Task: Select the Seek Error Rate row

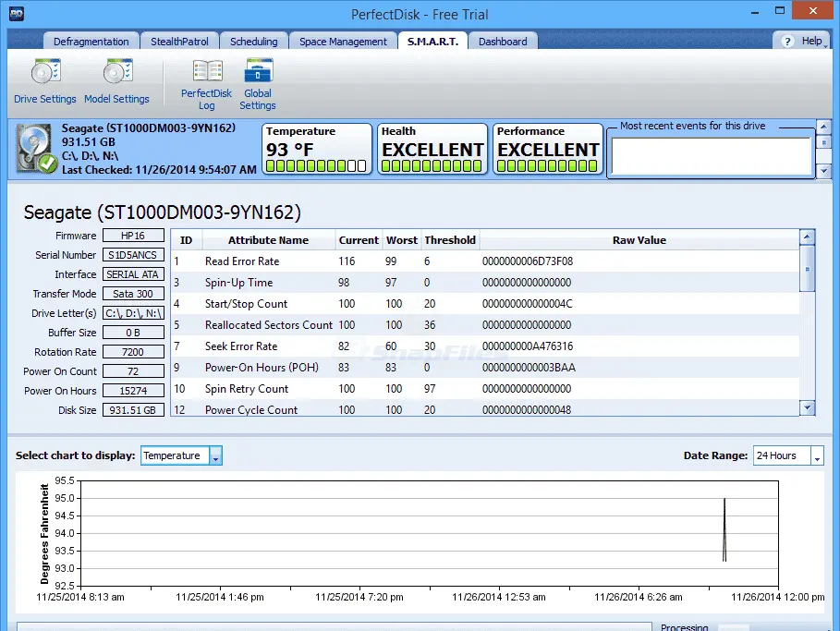Action: (x=485, y=346)
